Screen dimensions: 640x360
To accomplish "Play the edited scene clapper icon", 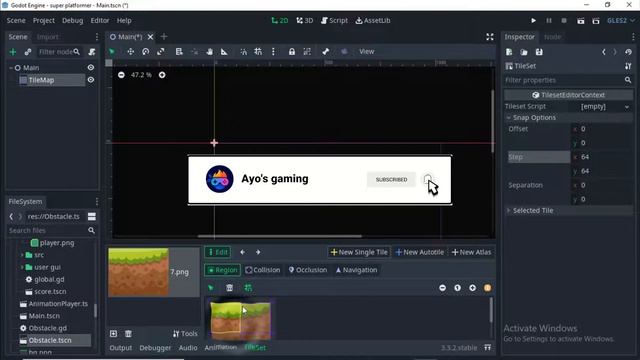I will coord(580,20).
